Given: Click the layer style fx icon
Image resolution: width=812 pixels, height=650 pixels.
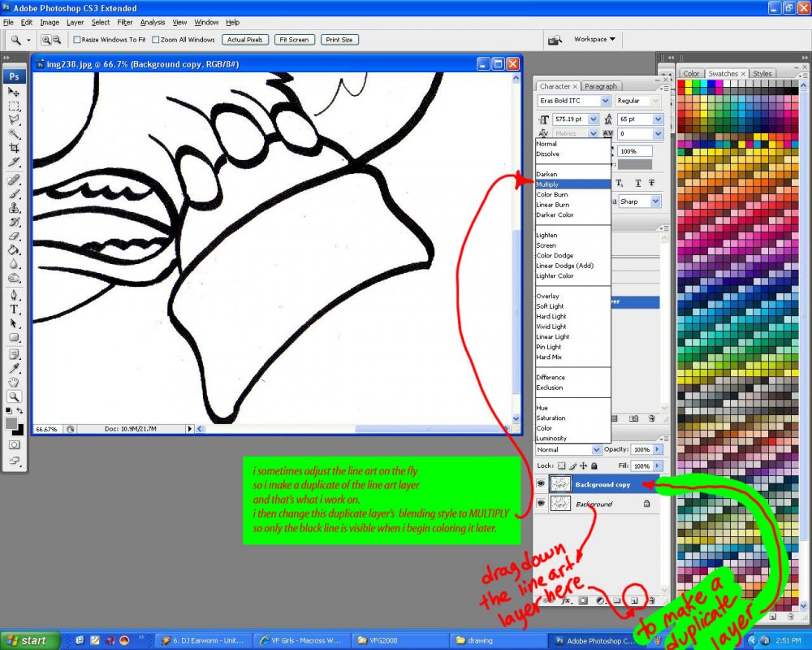Looking at the screenshot, I should click(x=567, y=600).
